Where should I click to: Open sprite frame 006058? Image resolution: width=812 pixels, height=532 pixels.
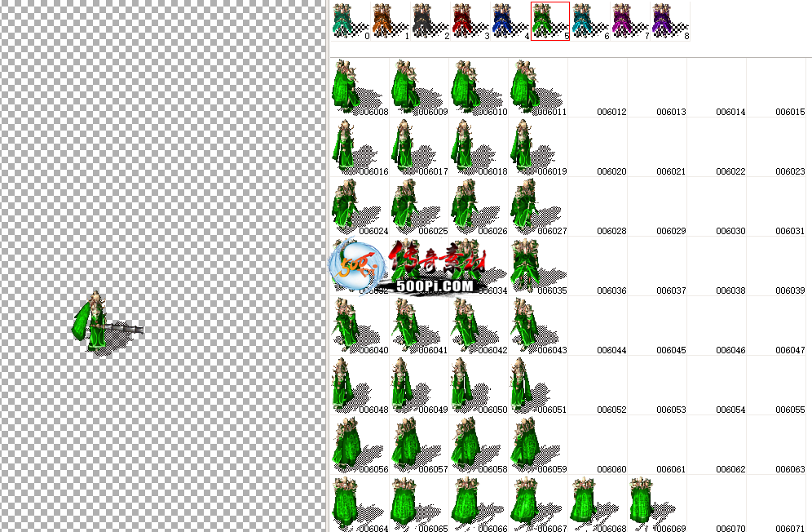[479, 445]
